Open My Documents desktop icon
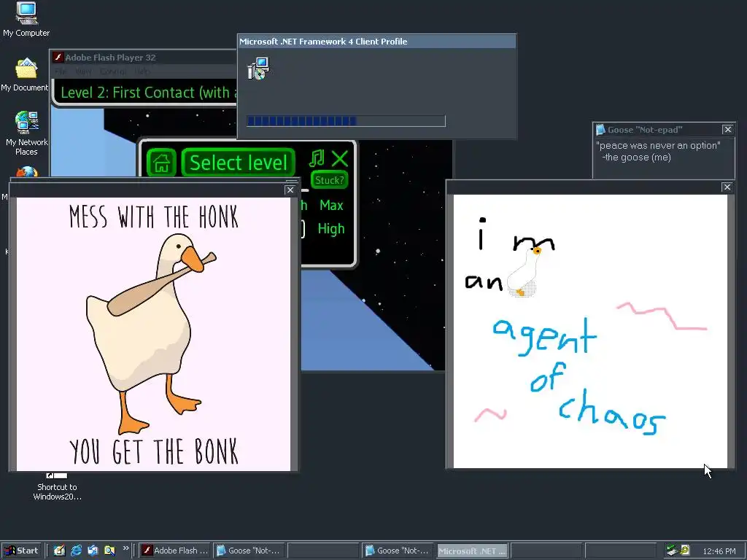This screenshot has height=560, width=747. (x=25, y=75)
